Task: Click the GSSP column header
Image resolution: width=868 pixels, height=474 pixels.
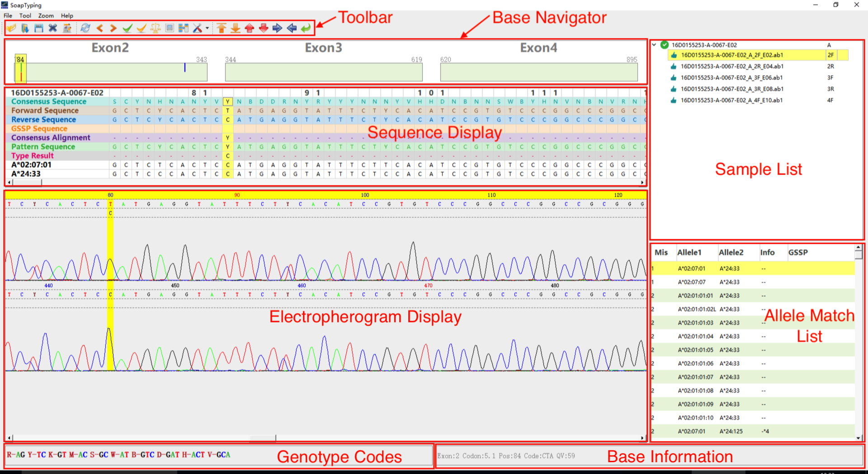Action: [x=798, y=252]
